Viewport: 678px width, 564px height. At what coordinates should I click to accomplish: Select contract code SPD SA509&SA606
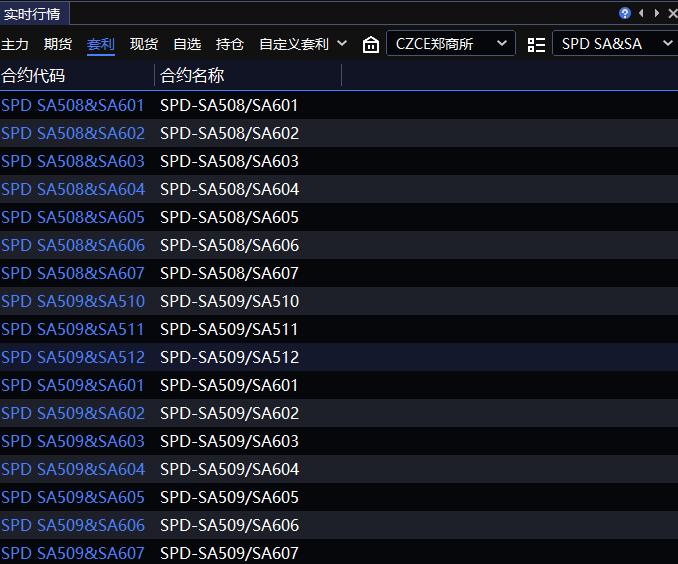pos(73,525)
